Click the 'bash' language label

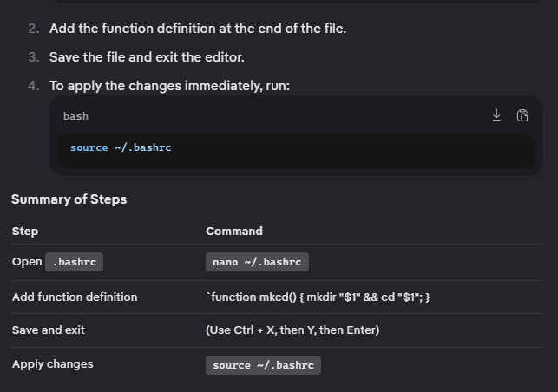75,116
